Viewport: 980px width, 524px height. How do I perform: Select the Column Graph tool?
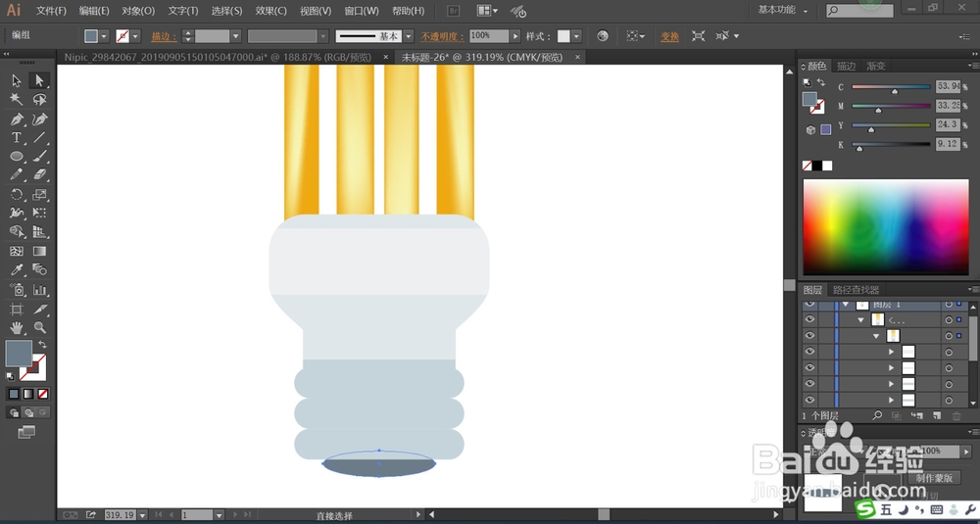click(39, 289)
